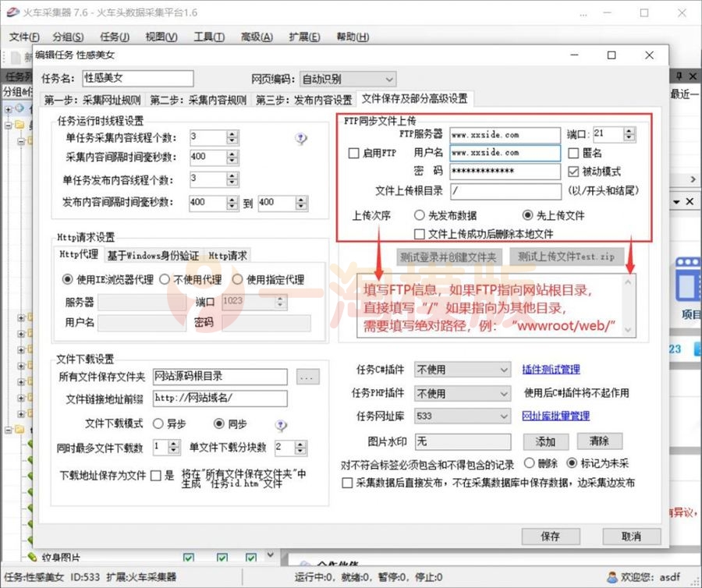Image resolution: width=702 pixels, height=588 pixels.
Task: Choose 同步 download mode
Action: pos(219,423)
